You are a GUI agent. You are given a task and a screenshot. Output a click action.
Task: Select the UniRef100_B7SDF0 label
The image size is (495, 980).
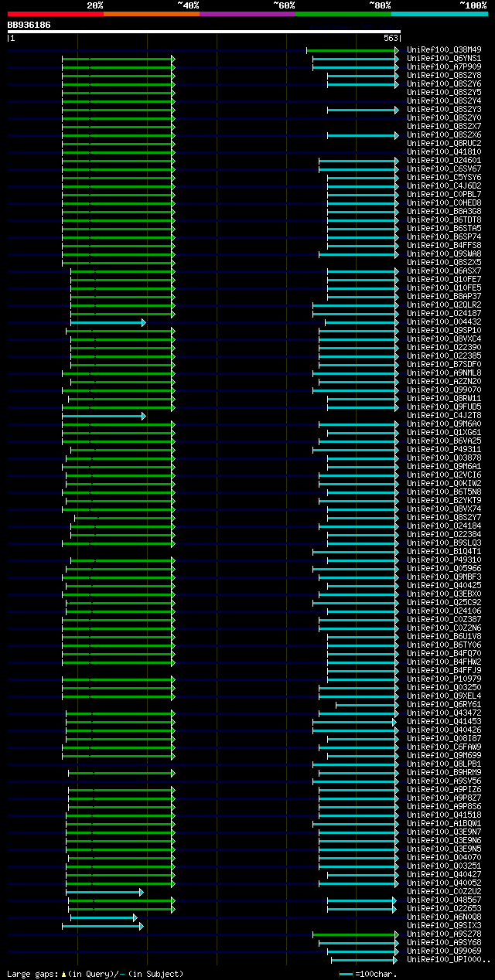coord(445,365)
